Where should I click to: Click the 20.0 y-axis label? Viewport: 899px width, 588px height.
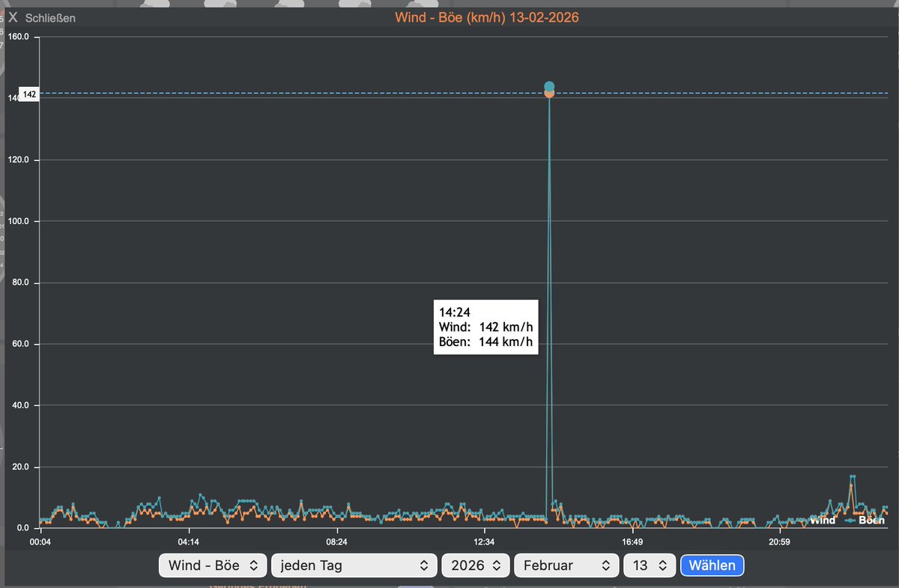20,467
